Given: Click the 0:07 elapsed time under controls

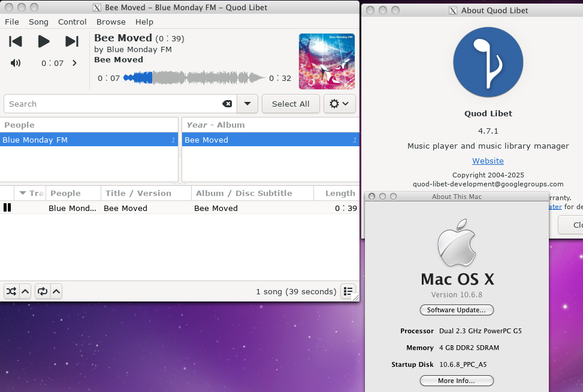Looking at the screenshot, I should (x=52, y=63).
